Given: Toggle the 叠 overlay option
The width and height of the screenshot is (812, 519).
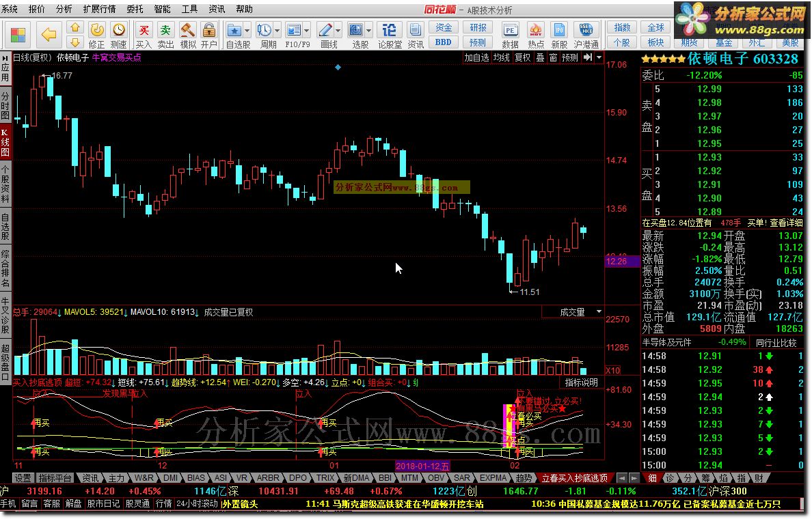Looking at the screenshot, I should tap(540, 57).
